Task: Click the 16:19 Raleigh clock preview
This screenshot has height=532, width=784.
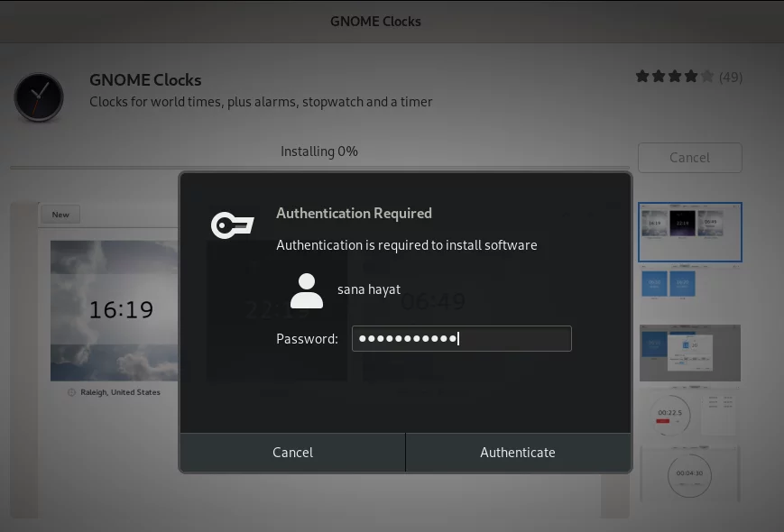Action: pyautogui.click(x=114, y=311)
